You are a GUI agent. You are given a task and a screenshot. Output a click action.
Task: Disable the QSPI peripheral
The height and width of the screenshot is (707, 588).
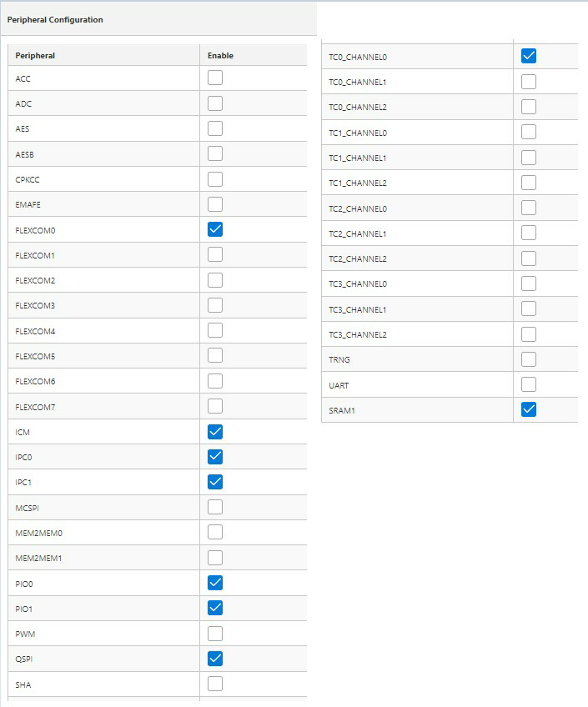pyautogui.click(x=215, y=659)
